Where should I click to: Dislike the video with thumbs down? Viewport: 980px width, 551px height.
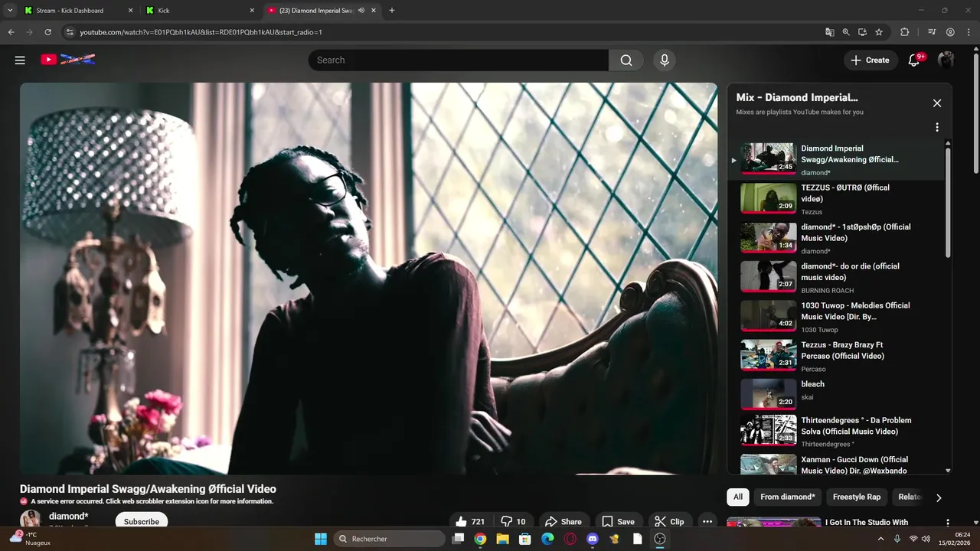[514, 521]
